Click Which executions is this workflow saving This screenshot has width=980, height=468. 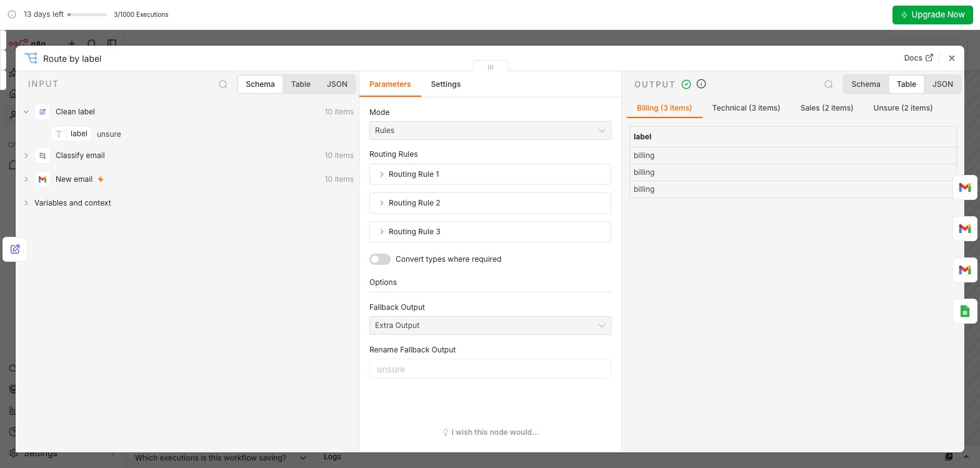(211, 458)
